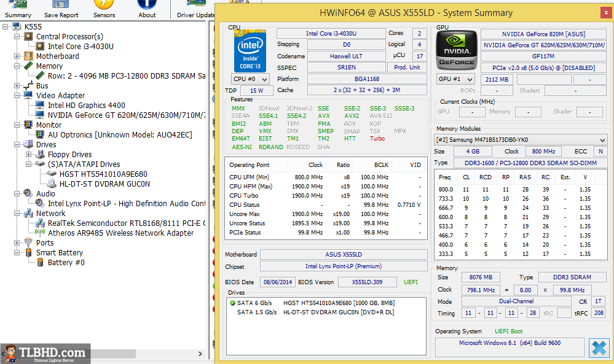Click the AU Optronics monitor icon
The width and height of the screenshot is (614, 364).
[x=40, y=134]
